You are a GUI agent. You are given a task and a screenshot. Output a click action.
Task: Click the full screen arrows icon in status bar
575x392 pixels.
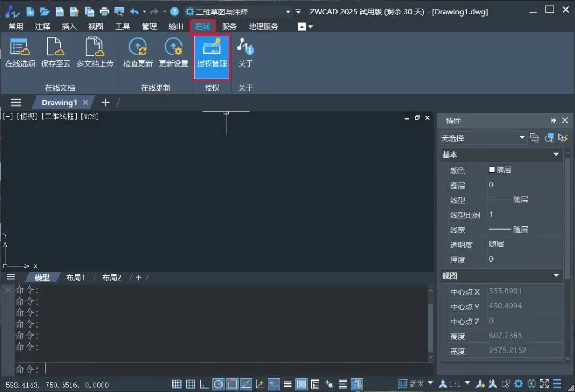(x=544, y=384)
